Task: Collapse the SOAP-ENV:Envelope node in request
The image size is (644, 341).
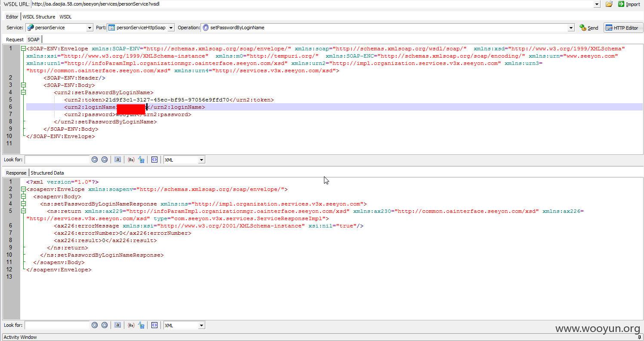Action: [x=23, y=49]
